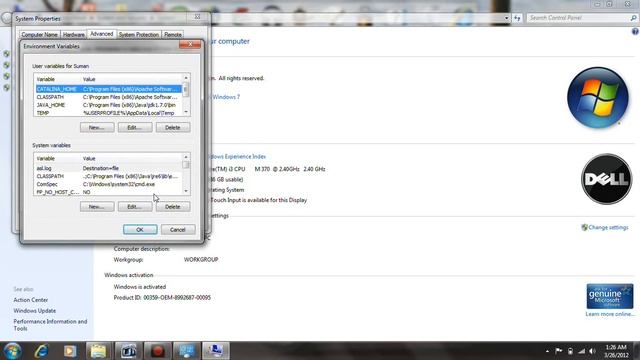Click Delete under System variables
640x360 pixels.
point(173,207)
